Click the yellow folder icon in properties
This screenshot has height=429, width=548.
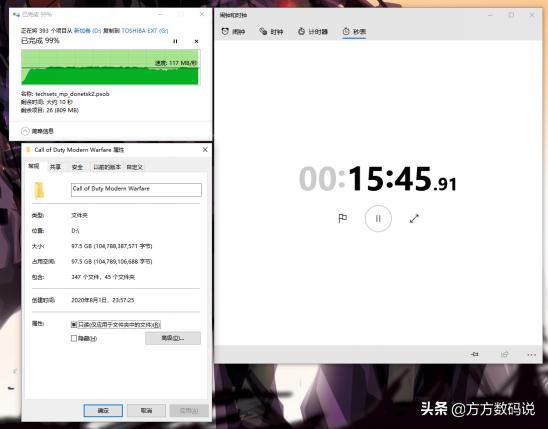(x=39, y=190)
